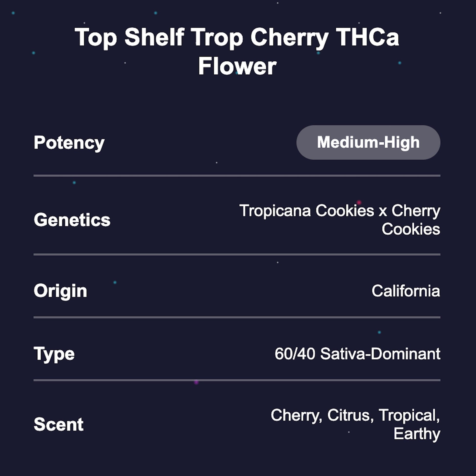This screenshot has height=476, width=476.
Task: Click the California origin value
Action: click(406, 291)
